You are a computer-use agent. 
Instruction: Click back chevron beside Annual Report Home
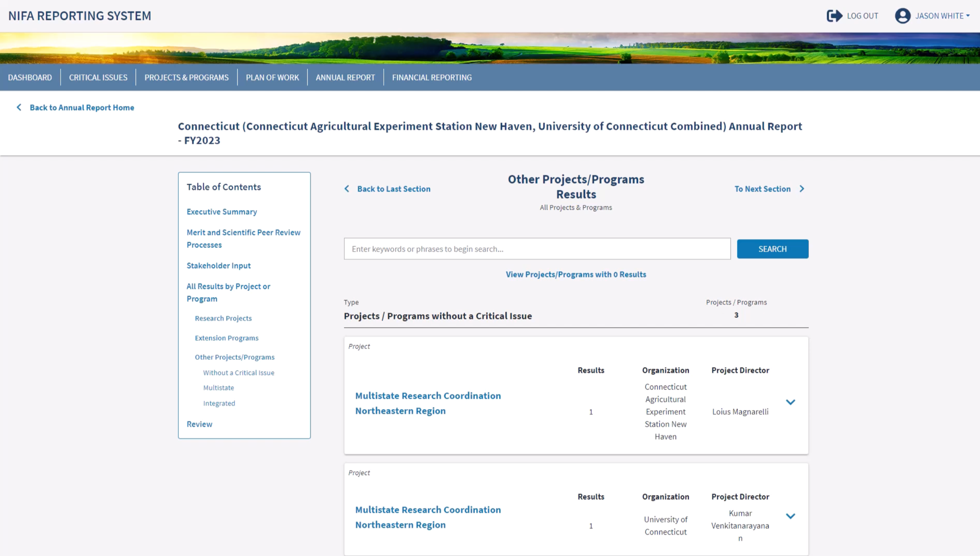pyautogui.click(x=19, y=107)
